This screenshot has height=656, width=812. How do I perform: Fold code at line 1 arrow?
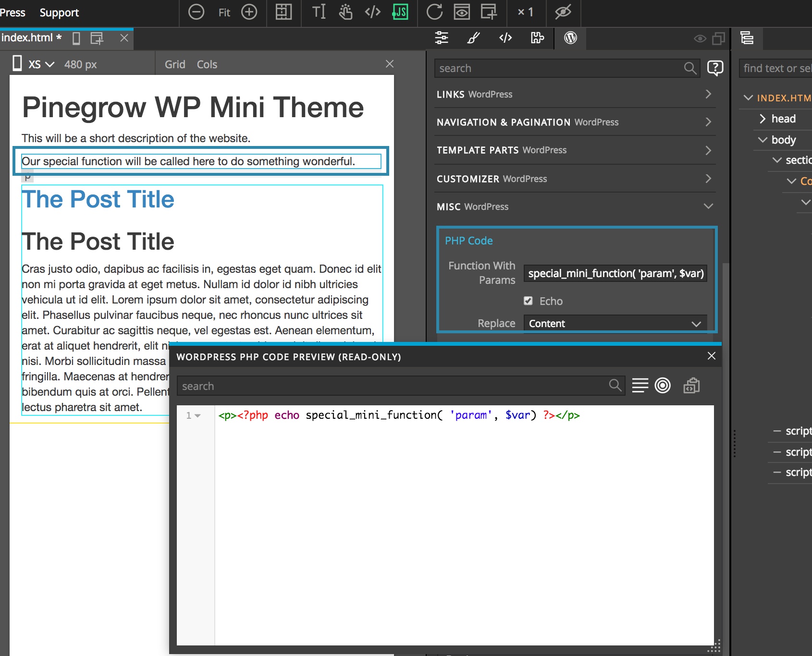(x=197, y=415)
